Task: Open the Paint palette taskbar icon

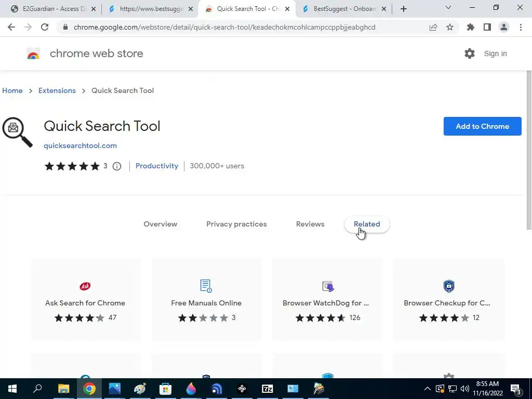Action: tap(140, 389)
